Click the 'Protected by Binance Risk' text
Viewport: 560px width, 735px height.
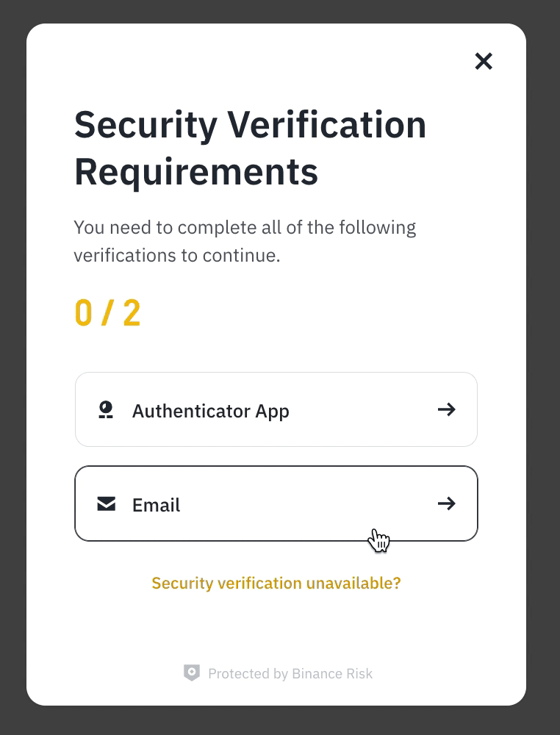click(x=290, y=673)
